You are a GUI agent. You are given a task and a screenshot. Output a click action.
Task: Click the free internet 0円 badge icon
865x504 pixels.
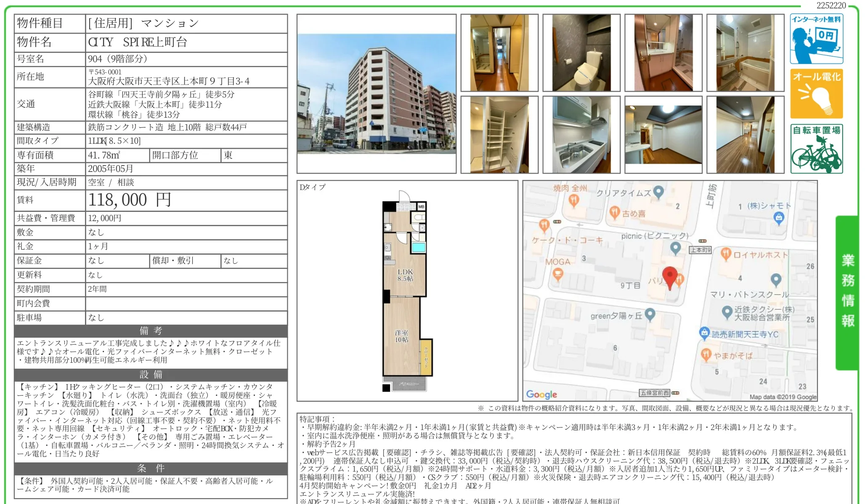816,39
